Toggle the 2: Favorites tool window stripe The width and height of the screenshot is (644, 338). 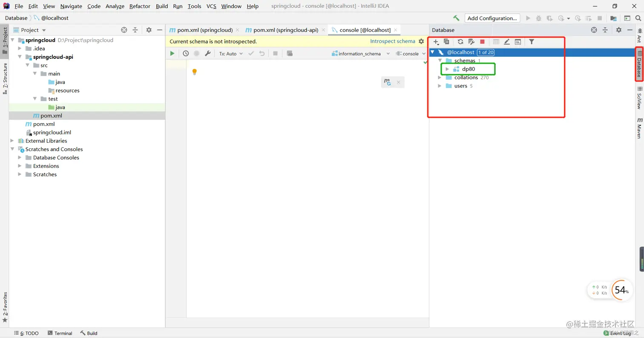(x=5, y=307)
